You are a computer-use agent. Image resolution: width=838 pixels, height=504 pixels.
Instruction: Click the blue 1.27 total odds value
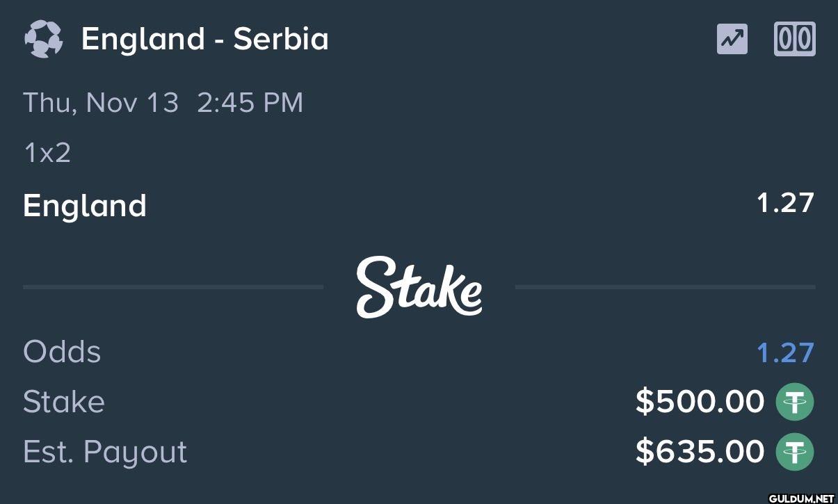pyautogui.click(x=785, y=352)
